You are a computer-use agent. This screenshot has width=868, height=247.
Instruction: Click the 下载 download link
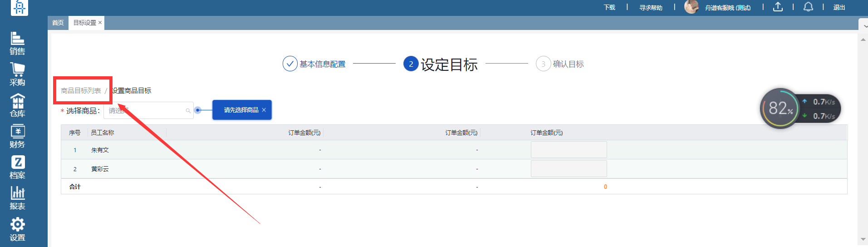[x=609, y=8]
